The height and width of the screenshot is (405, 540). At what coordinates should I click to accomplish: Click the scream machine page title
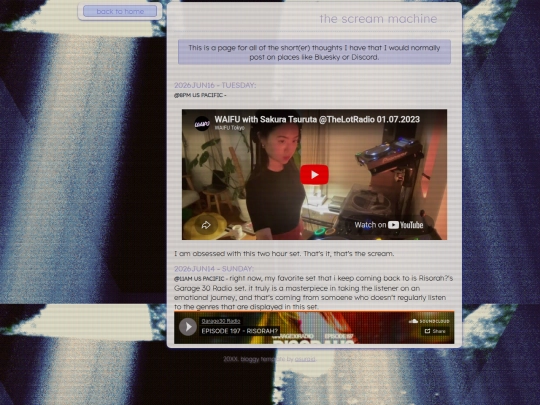pos(378,19)
